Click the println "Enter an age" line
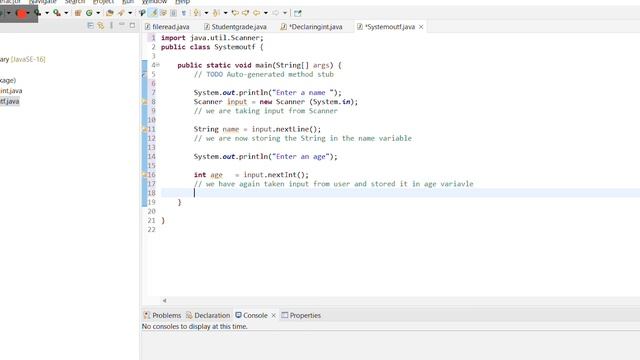The width and height of the screenshot is (640, 360). pyautogui.click(x=265, y=156)
